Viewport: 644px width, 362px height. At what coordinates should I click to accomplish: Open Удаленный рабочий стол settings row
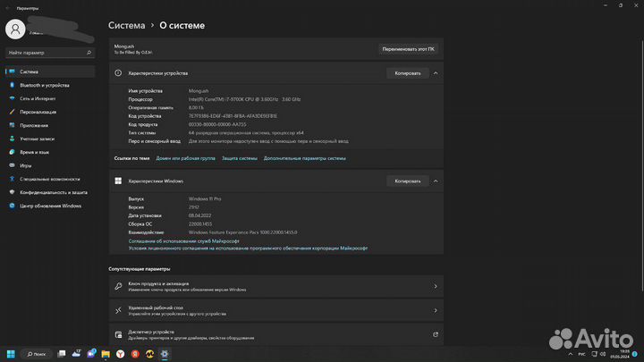click(x=276, y=310)
